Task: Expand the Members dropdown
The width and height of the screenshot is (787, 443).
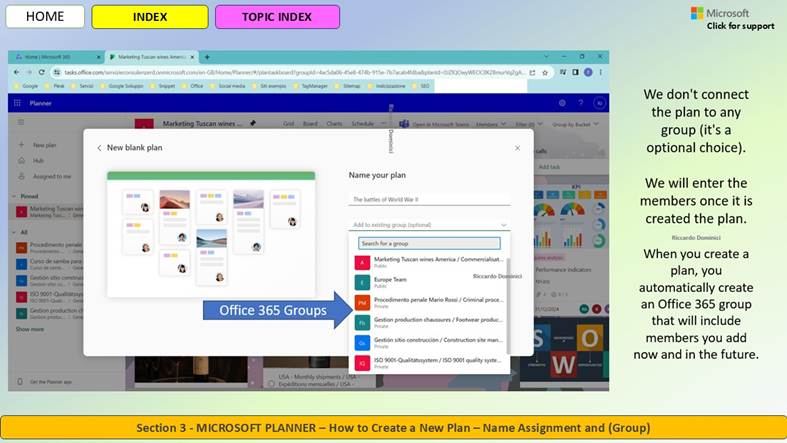Action: point(490,124)
